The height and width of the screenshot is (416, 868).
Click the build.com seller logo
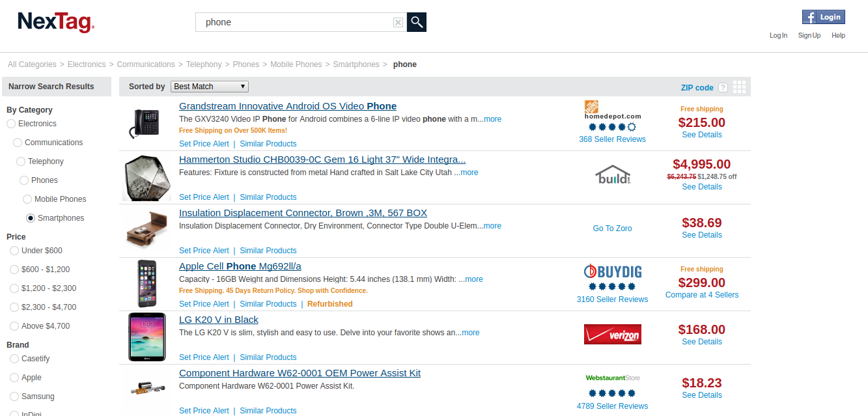613,174
